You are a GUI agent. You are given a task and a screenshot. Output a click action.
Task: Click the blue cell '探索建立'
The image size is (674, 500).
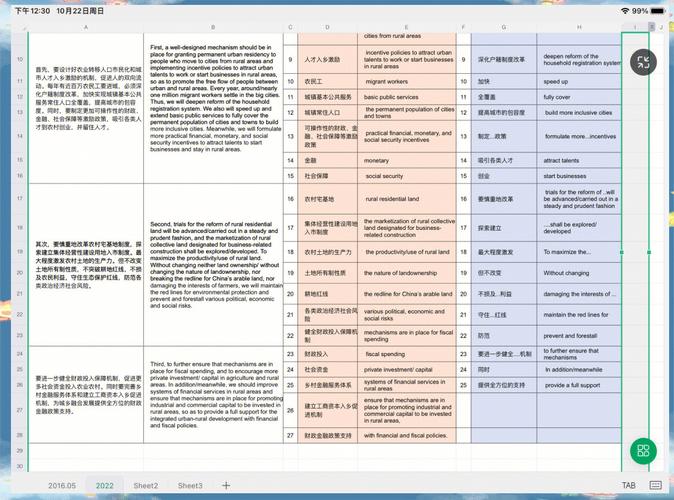pos(504,228)
